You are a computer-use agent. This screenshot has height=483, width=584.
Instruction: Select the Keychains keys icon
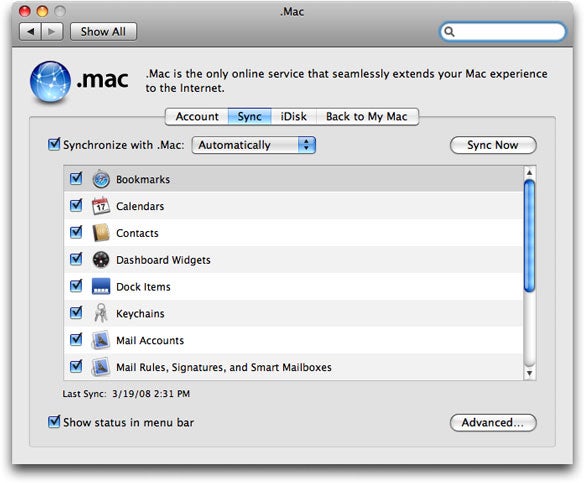pyautogui.click(x=101, y=313)
